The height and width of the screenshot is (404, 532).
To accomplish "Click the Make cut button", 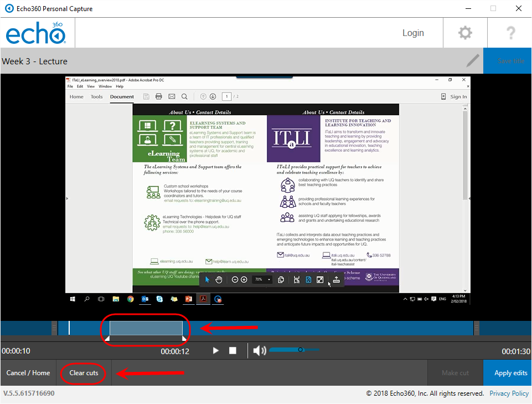I will 456,373.
